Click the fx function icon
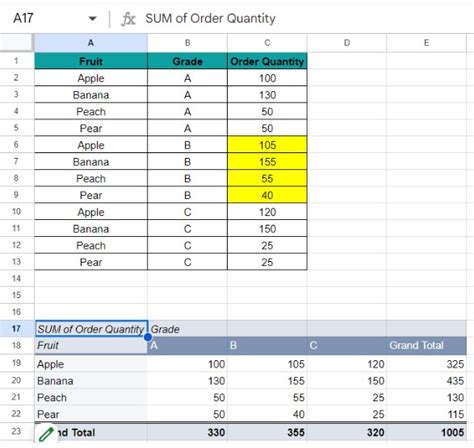Screen dimensions: 474x448 click(x=128, y=19)
